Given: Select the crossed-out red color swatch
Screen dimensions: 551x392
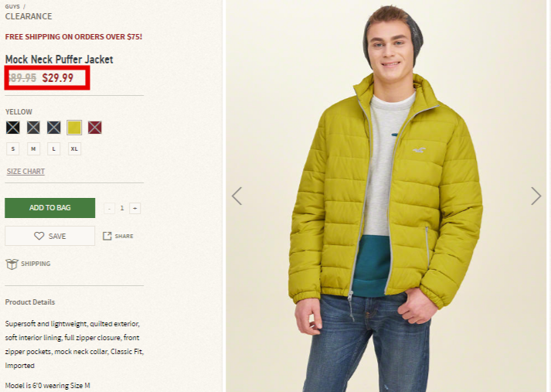Looking at the screenshot, I should pyautogui.click(x=95, y=128).
